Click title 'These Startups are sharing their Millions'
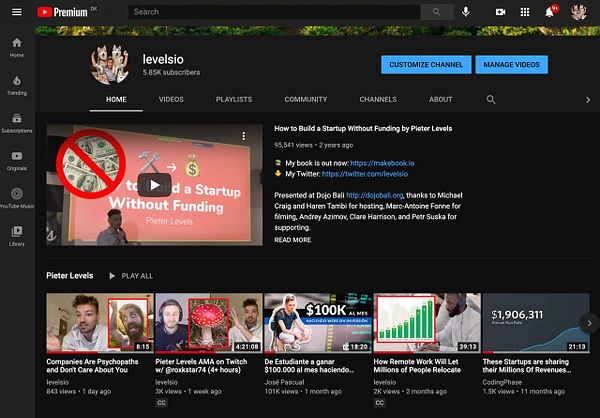The image size is (600, 418). click(x=527, y=366)
